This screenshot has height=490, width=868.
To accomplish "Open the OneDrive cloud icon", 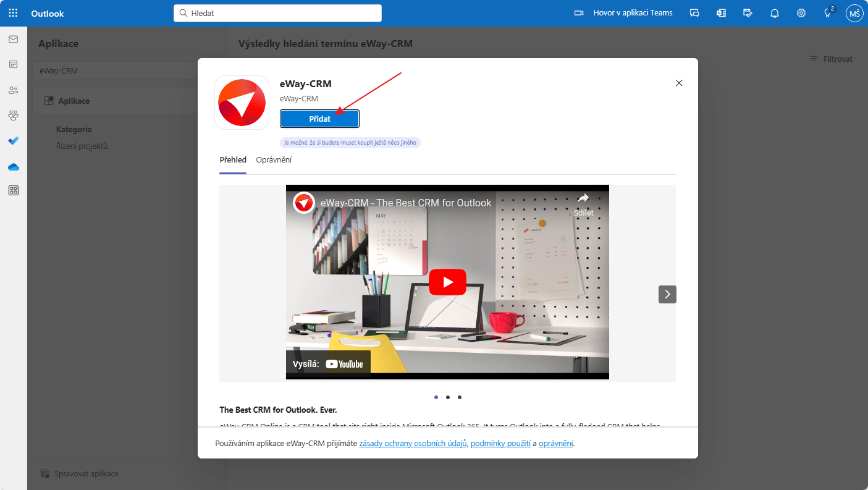I will coord(13,166).
